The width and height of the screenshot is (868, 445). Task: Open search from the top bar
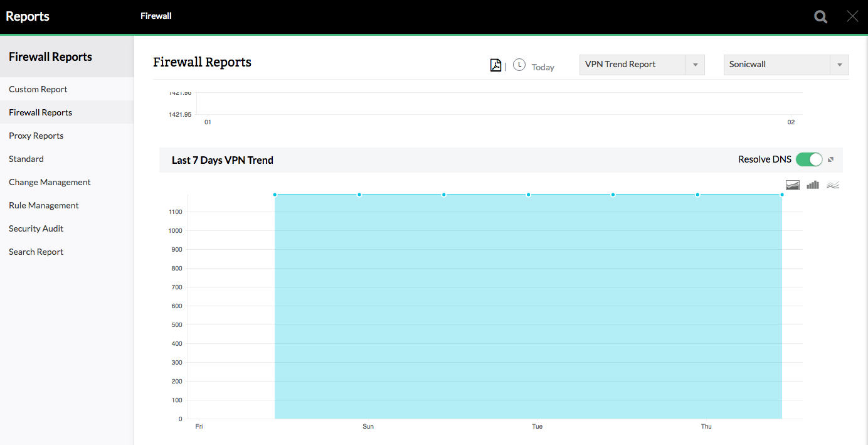[820, 16]
